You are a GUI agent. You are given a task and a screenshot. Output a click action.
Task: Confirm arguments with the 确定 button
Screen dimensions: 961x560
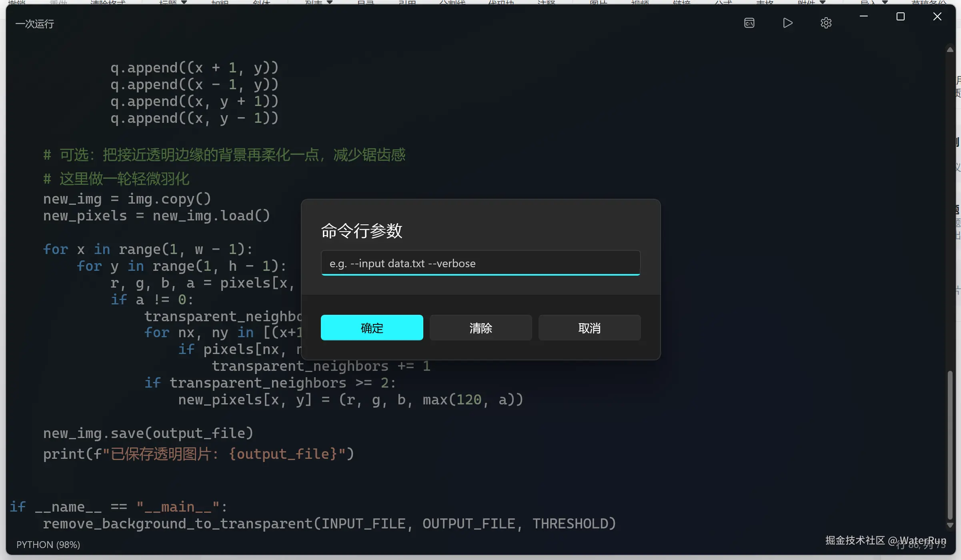click(x=372, y=328)
